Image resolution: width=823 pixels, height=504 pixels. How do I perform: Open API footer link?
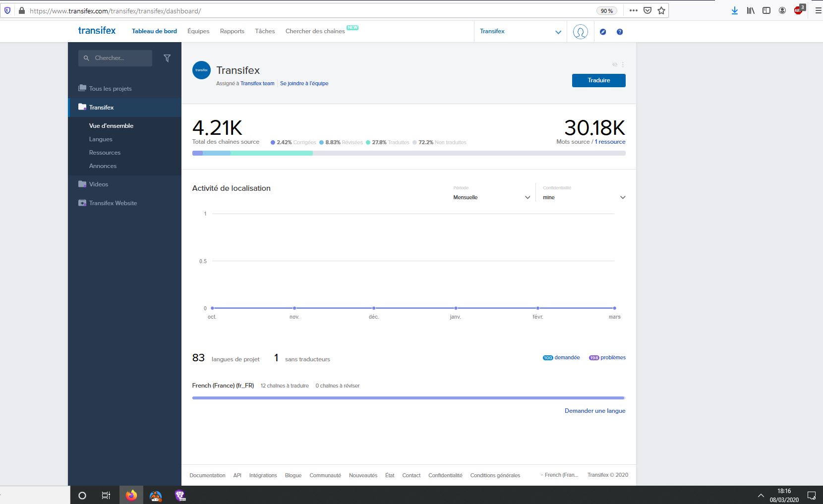pos(237,475)
